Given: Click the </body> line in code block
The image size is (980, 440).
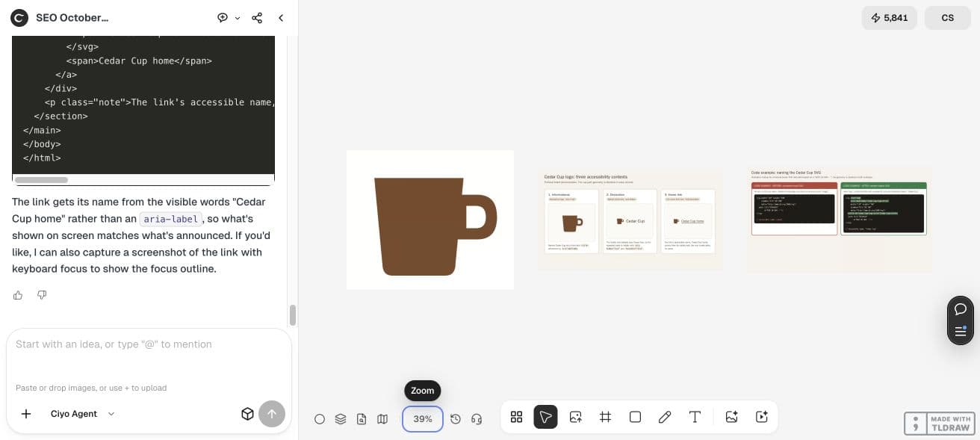Looking at the screenshot, I should 42,143.
